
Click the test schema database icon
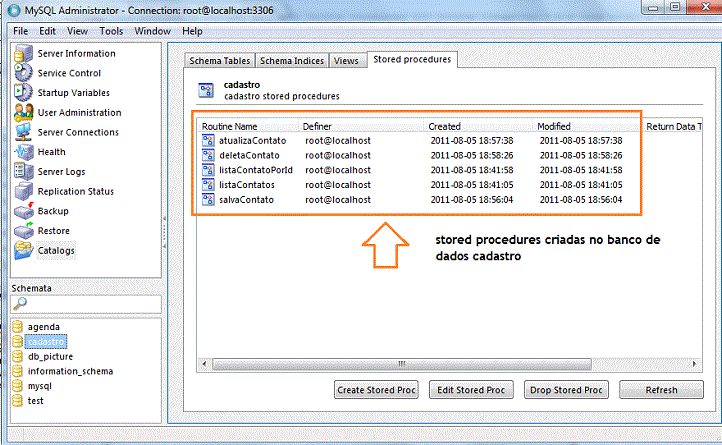[17, 400]
